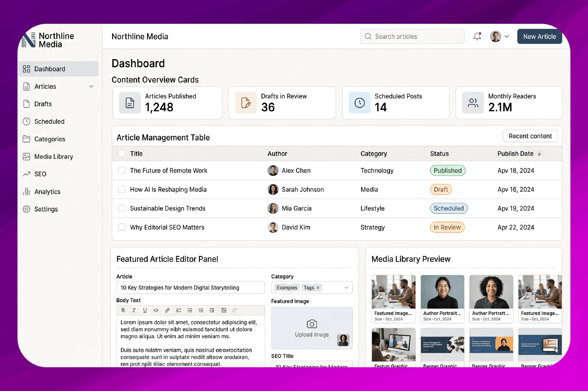The image size is (588, 391).
Task: Tick the select-all checkbox in the table header
Action: (122, 153)
